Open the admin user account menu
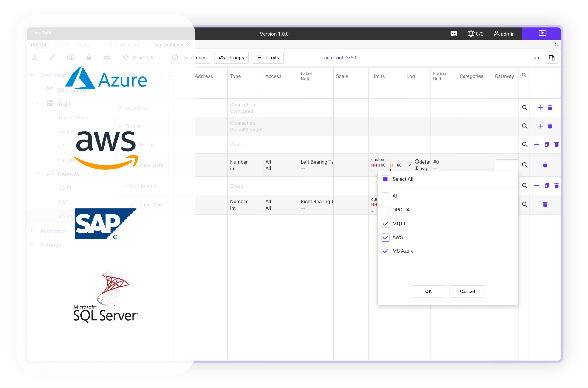This screenshot has height=388, width=588. (x=504, y=34)
